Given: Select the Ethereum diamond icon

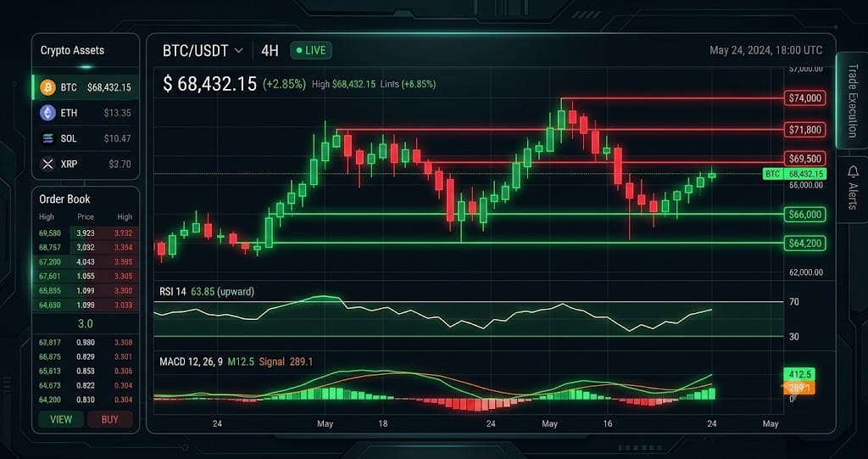Looking at the screenshot, I should coord(48,113).
